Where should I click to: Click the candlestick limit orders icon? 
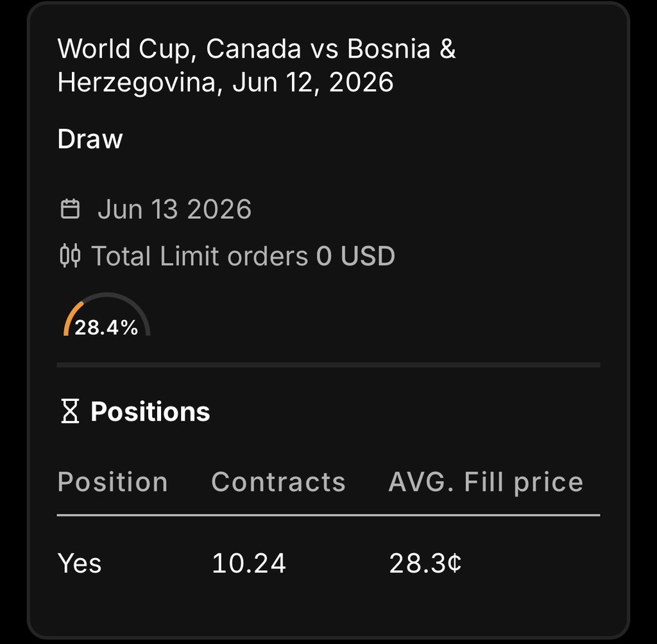pyautogui.click(x=70, y=255)
